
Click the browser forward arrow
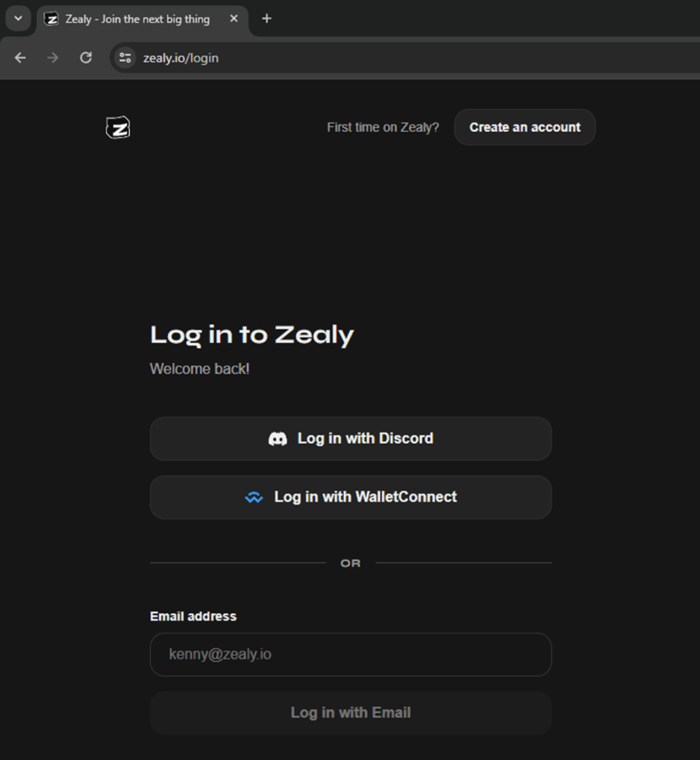[53, 57]
